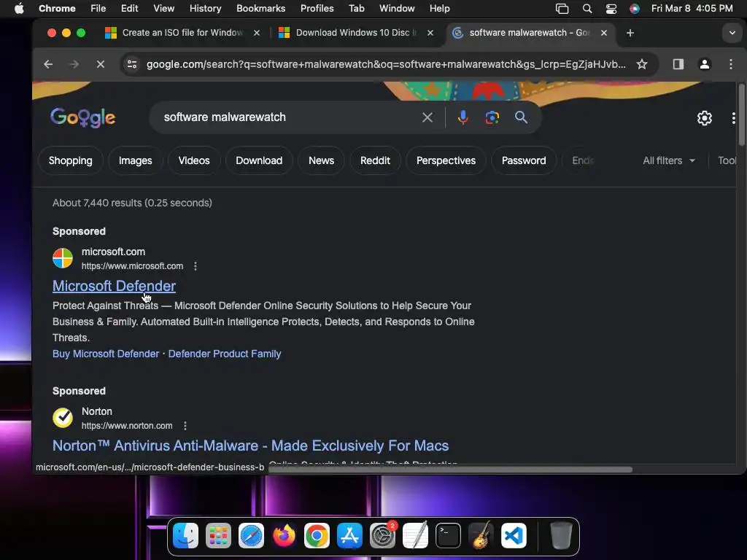The height and width of the screenshot is (560, 747).
Task: Select the Reddit filter chip
Action: coord(375,161)
